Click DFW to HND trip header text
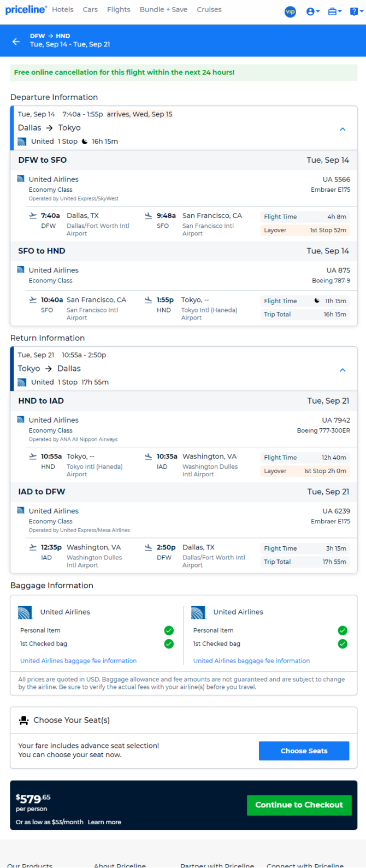 [50, 36]
